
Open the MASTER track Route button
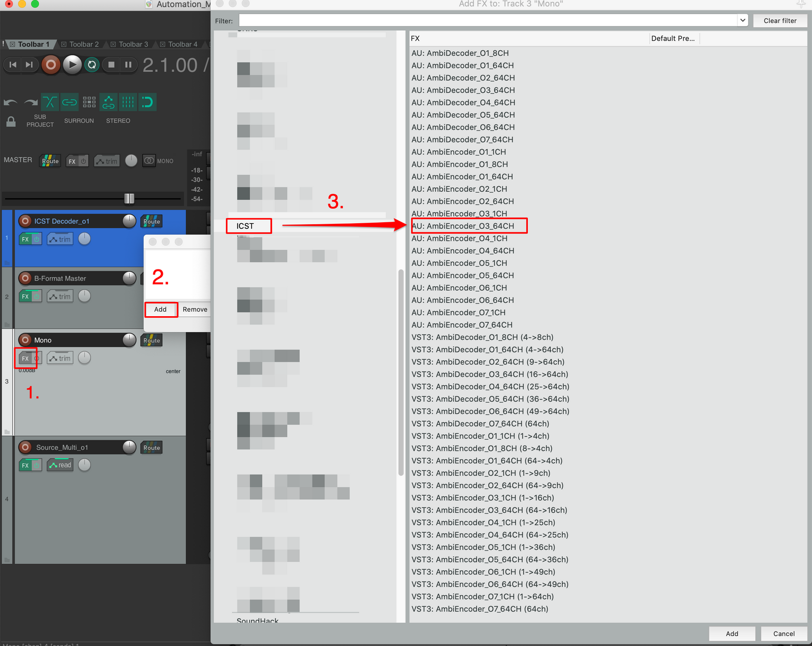pyautogui.click(x=50, y=161)
